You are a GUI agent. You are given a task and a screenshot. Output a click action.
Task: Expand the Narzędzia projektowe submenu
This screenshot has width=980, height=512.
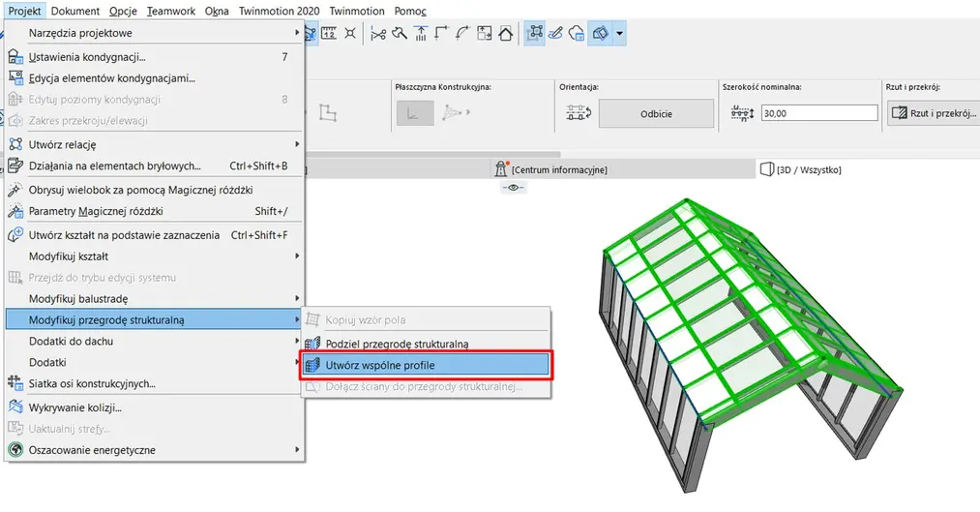155,33
